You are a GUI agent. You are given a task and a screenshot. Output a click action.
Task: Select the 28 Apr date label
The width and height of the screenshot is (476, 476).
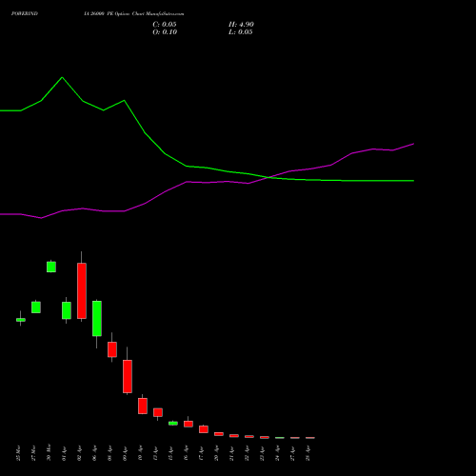coord(307,453)
